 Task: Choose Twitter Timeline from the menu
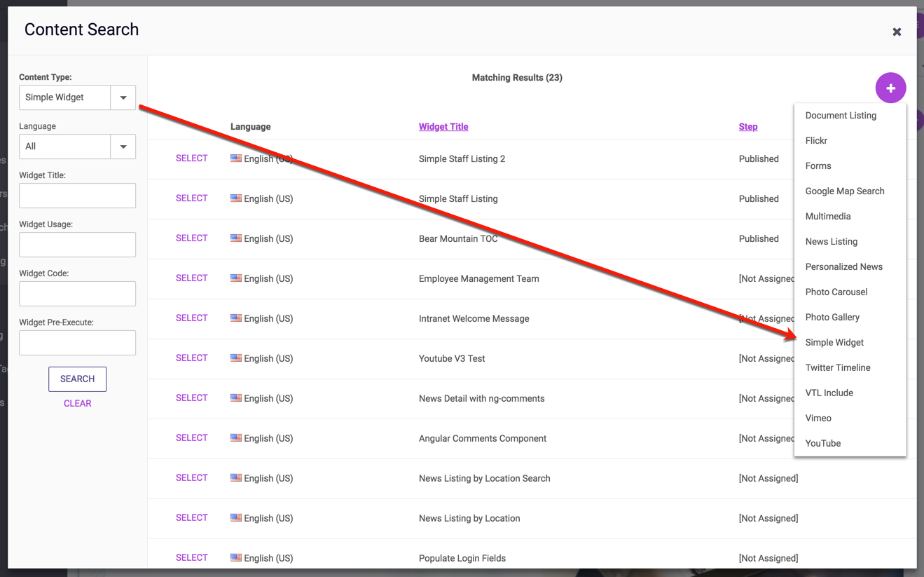pos(838,367)
